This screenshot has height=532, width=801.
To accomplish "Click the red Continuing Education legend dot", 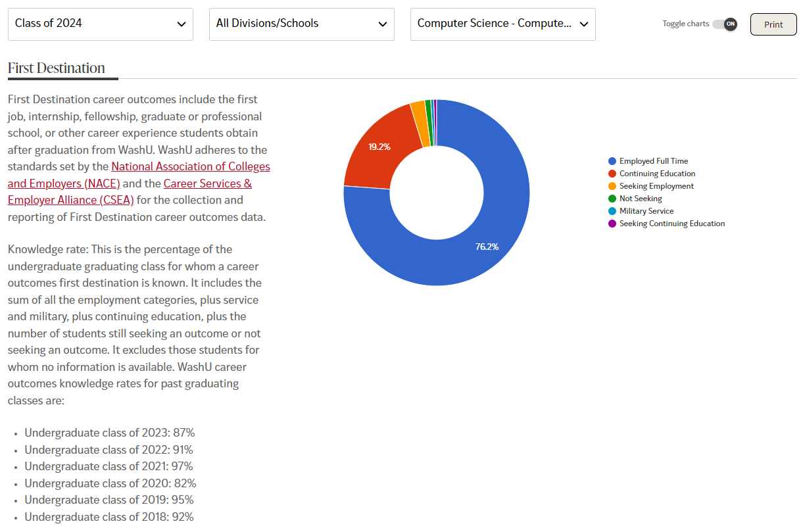I will (612, 174).
